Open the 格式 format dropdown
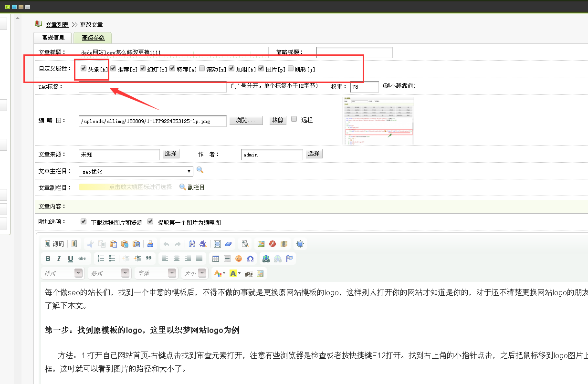588x384 pixels. point(109,273)
